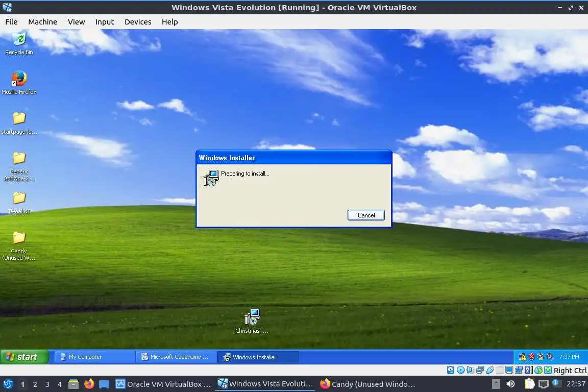588x392 pixels.
Task: Switch to workspace 2 on the host panel
Action: tap(35, 384)
